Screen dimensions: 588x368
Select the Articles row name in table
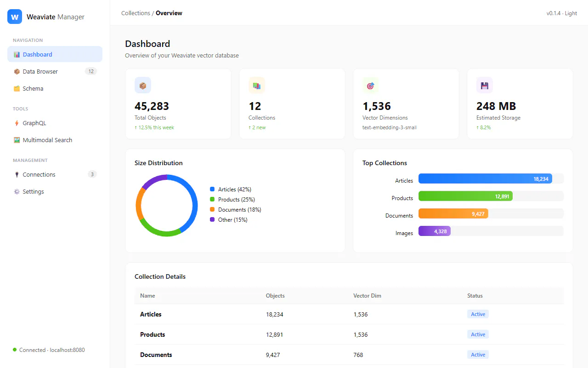(151, 314)
